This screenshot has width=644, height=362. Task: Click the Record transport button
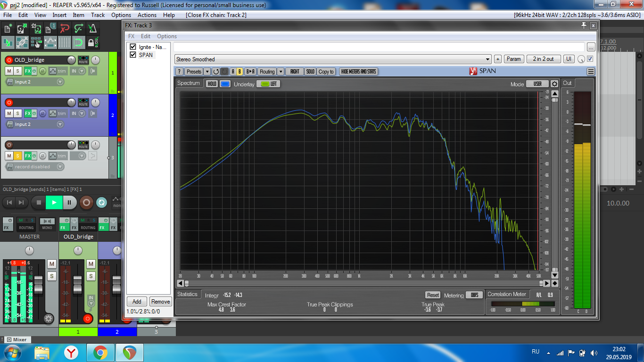click(86, 203)
